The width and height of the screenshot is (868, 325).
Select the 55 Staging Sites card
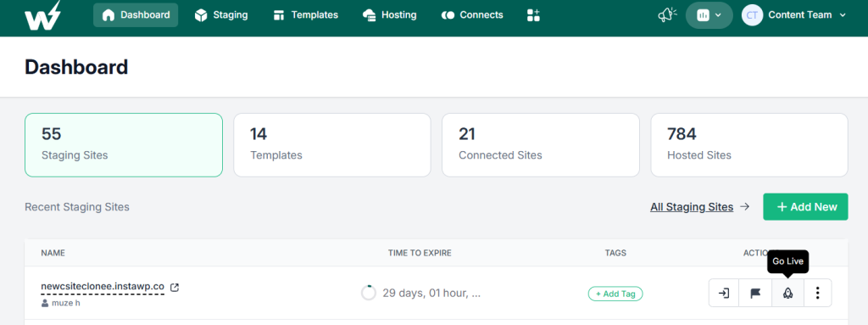pos(124,145)
